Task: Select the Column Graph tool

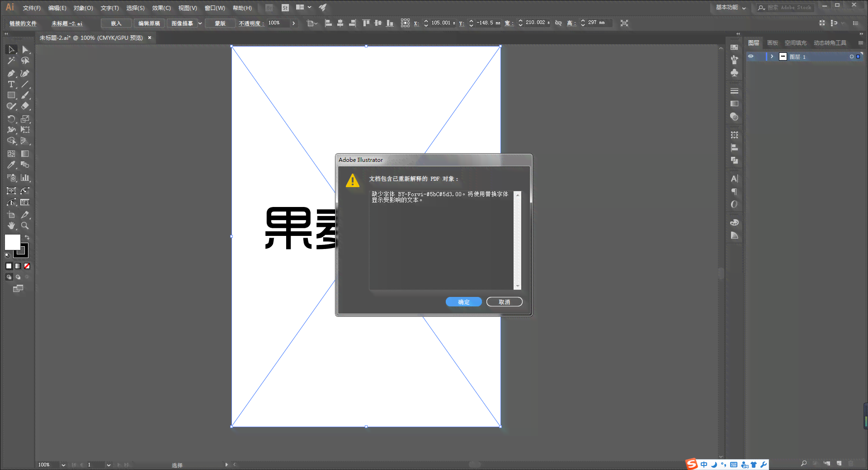Action: [x=25, y=178]
